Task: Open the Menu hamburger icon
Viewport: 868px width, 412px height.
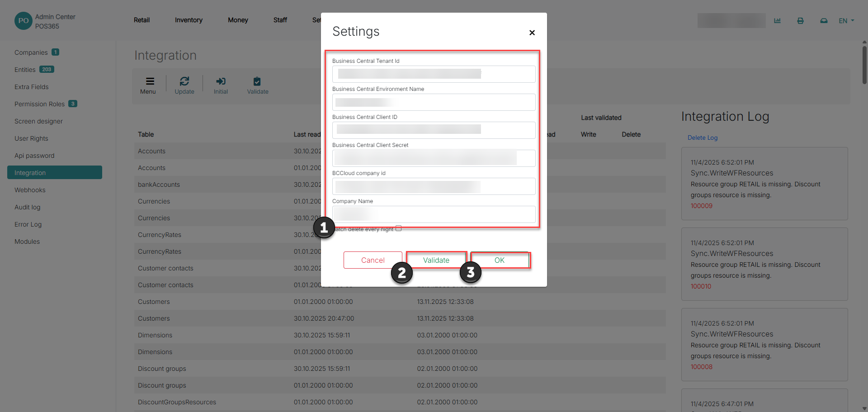Action: [150, 81]
